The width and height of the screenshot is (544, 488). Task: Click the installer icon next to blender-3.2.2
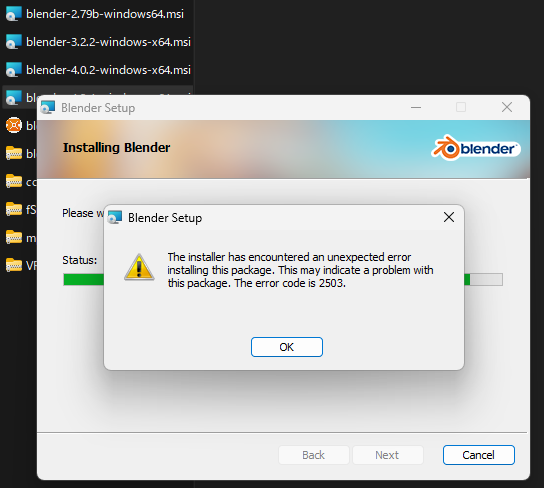pyautogui.click(x=14, y=42)
